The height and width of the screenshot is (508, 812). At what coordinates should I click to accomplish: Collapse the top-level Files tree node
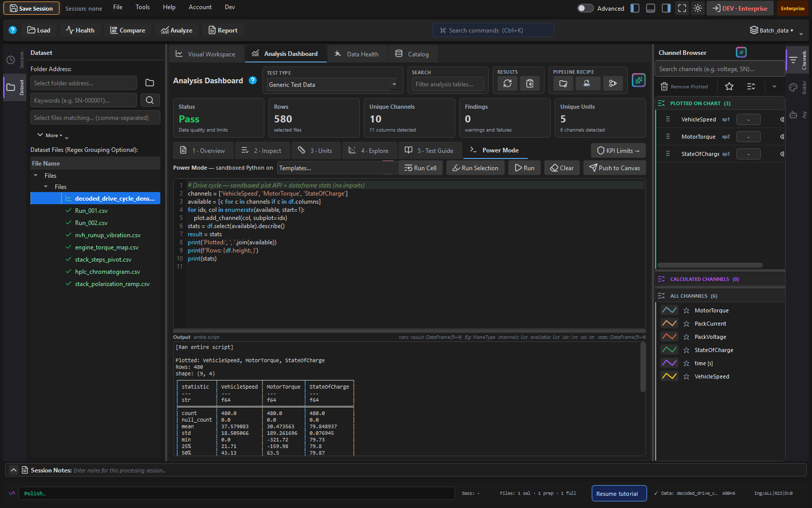tap(36, 175)
